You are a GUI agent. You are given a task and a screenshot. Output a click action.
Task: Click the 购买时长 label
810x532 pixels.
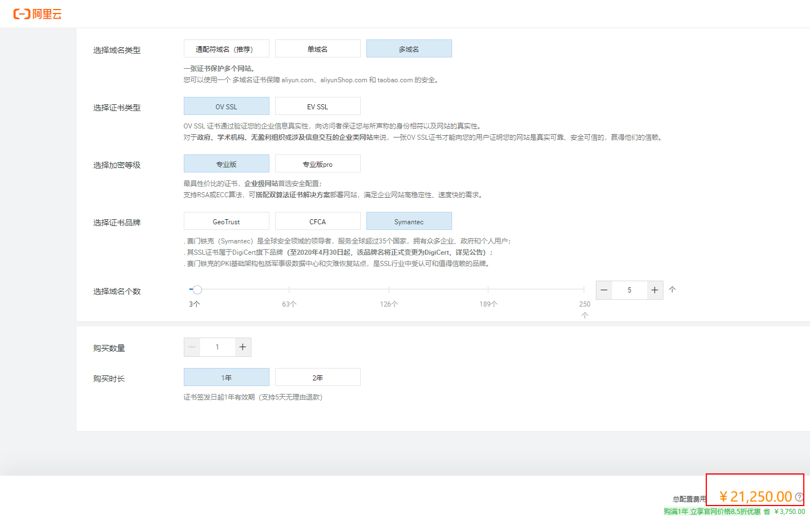(x=109, y=379)
